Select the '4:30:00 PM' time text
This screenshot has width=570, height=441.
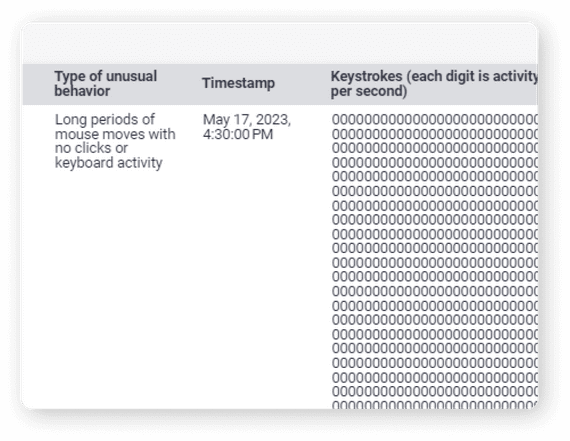pyautogui.click(x=238, y=134)
